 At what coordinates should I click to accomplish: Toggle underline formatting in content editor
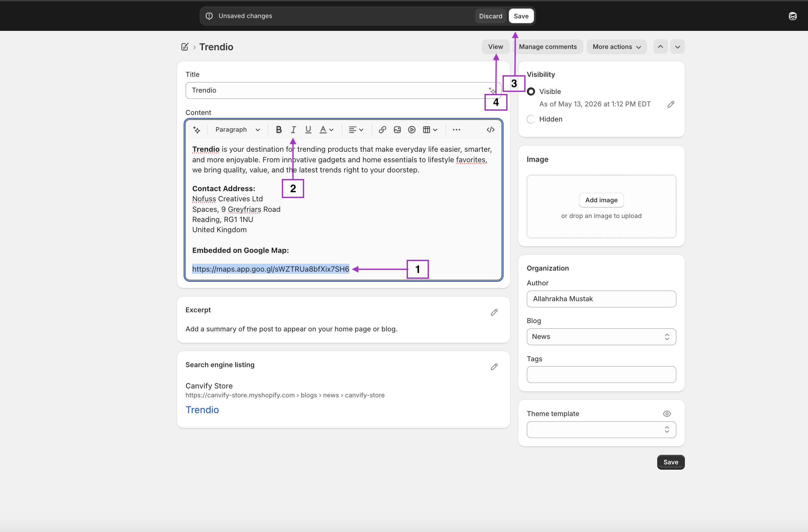click(x=308, y=130)
